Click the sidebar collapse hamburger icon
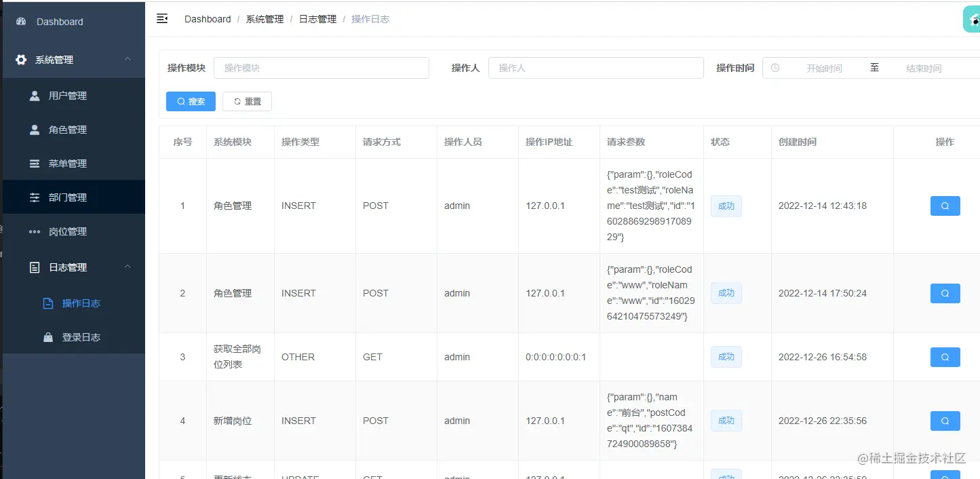The width and height of the screenshot is (980, 479). (162, 18)
